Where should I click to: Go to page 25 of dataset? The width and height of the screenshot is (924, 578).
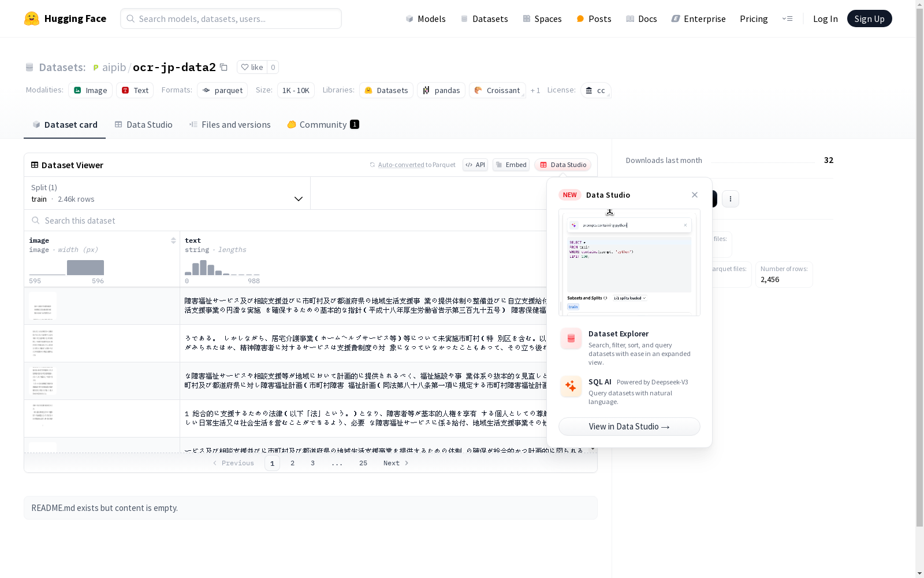(x=363, y=463)
